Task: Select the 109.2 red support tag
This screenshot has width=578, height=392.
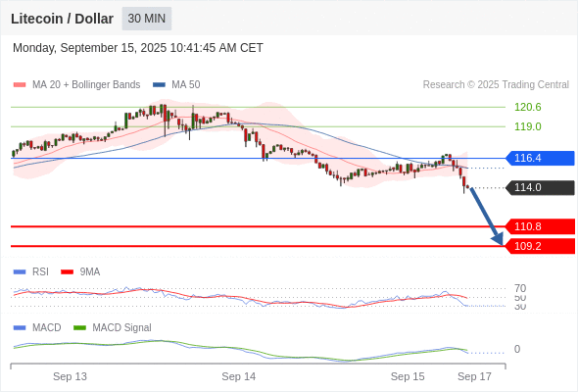Action: 540,246
